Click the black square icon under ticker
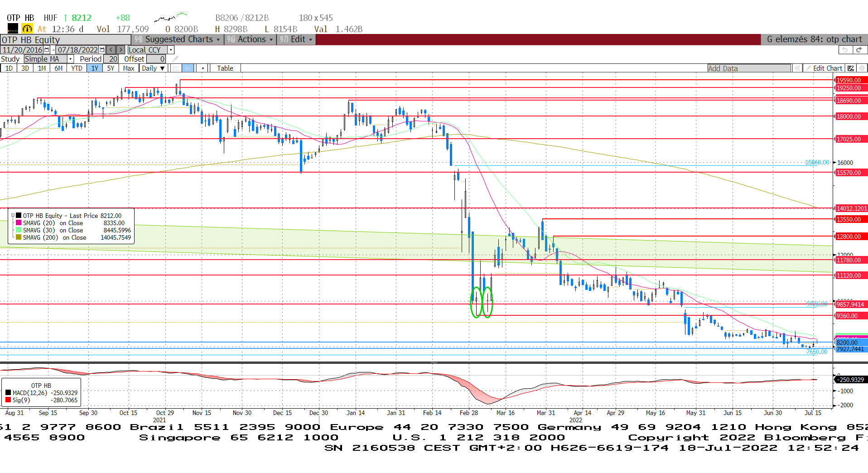The image size is (868, 473). (x=13, y=29)
